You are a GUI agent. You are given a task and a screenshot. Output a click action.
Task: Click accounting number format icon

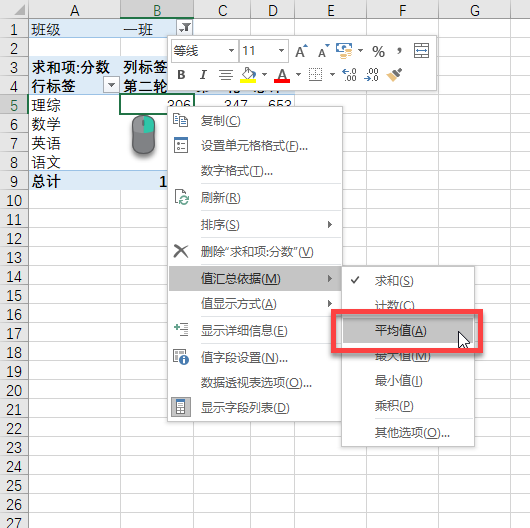click(344, 51)
